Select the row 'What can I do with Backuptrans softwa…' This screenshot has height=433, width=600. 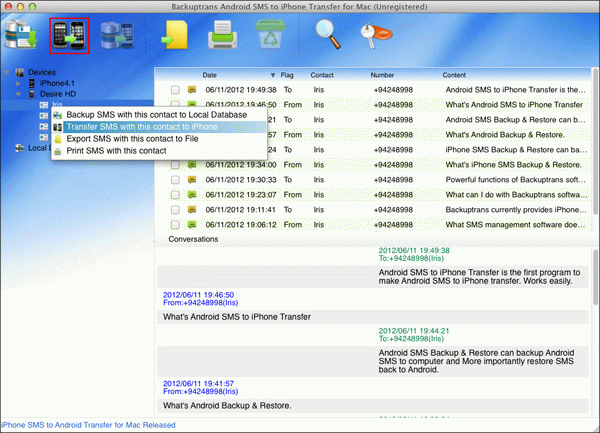point(377,195)
